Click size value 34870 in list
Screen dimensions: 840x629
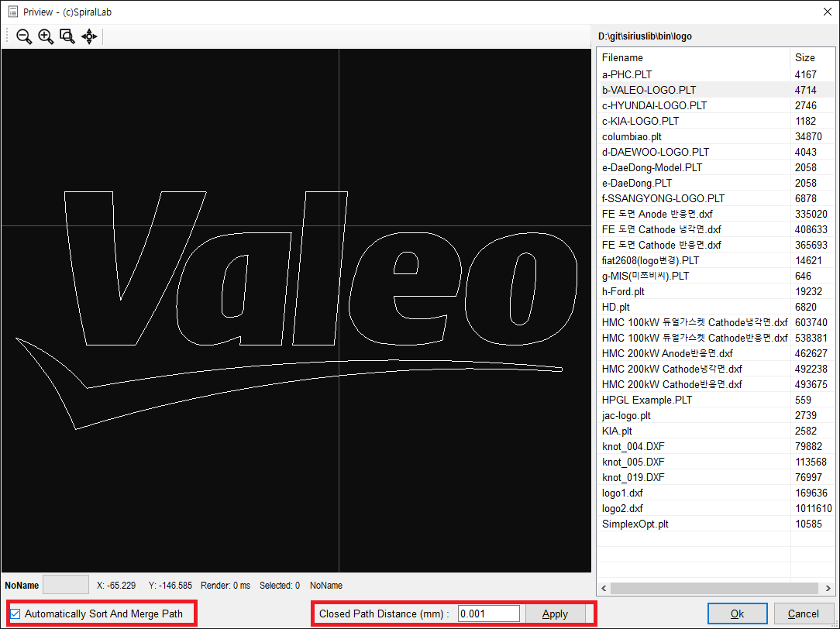coord(808,136)
